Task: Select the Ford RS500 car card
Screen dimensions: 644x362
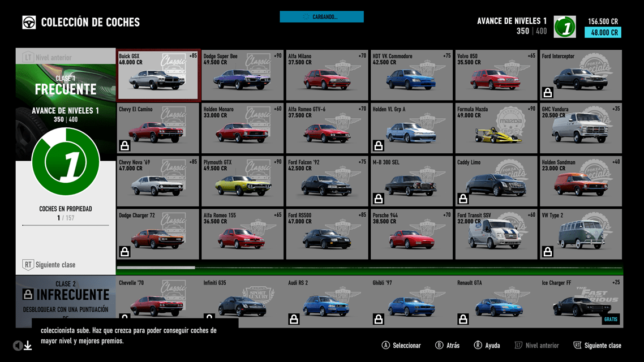Action: 327,234
